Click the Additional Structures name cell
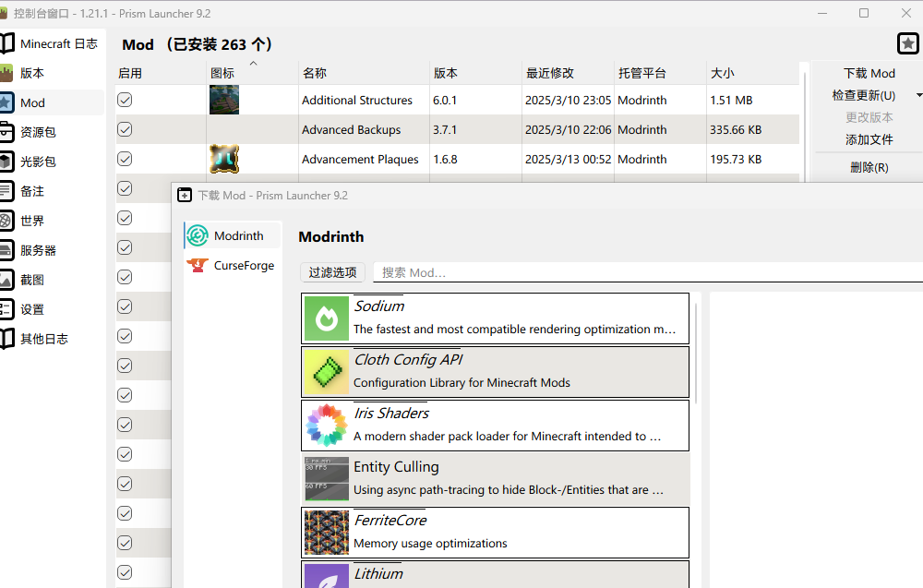923x588 pixels. 364,100
